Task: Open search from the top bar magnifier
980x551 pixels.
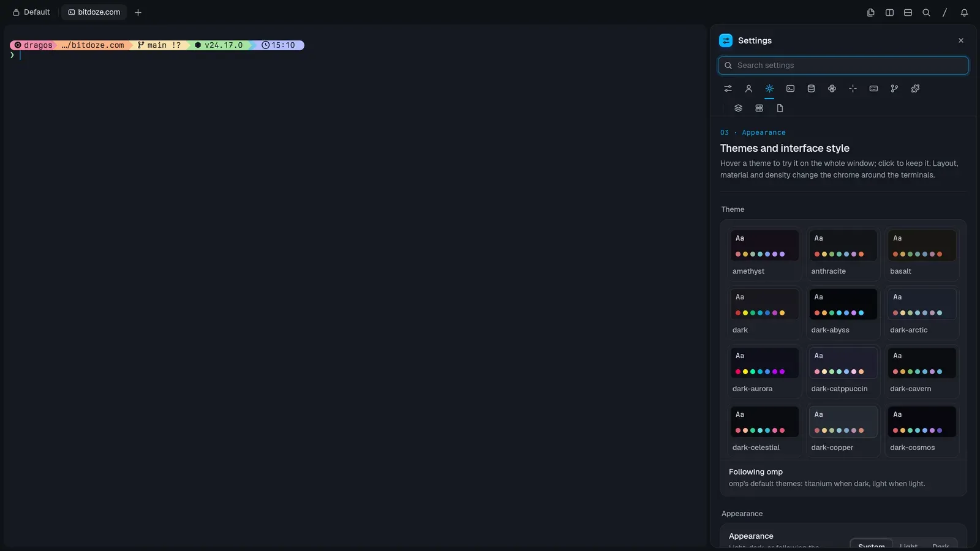Action: [926, 12]
